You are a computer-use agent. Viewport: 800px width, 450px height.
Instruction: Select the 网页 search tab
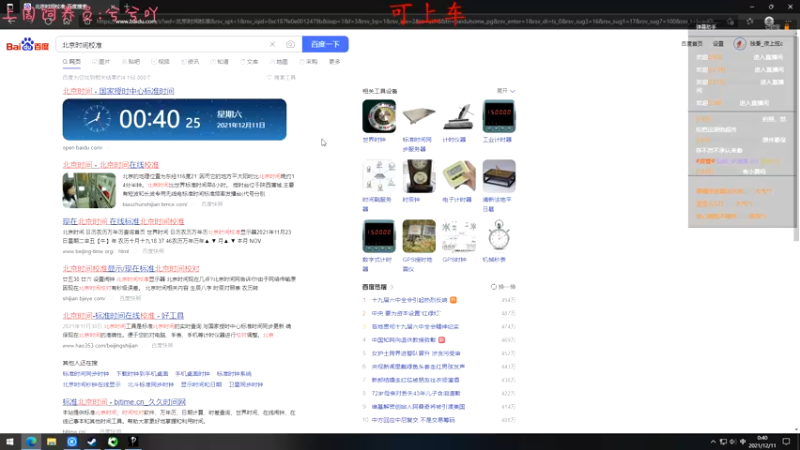tap(72, 62)
